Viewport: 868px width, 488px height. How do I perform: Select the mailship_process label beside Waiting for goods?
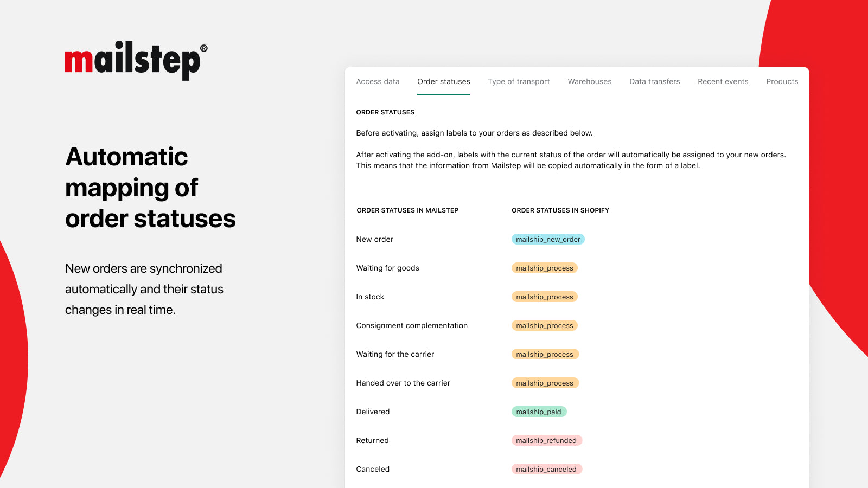click(545, 268)
